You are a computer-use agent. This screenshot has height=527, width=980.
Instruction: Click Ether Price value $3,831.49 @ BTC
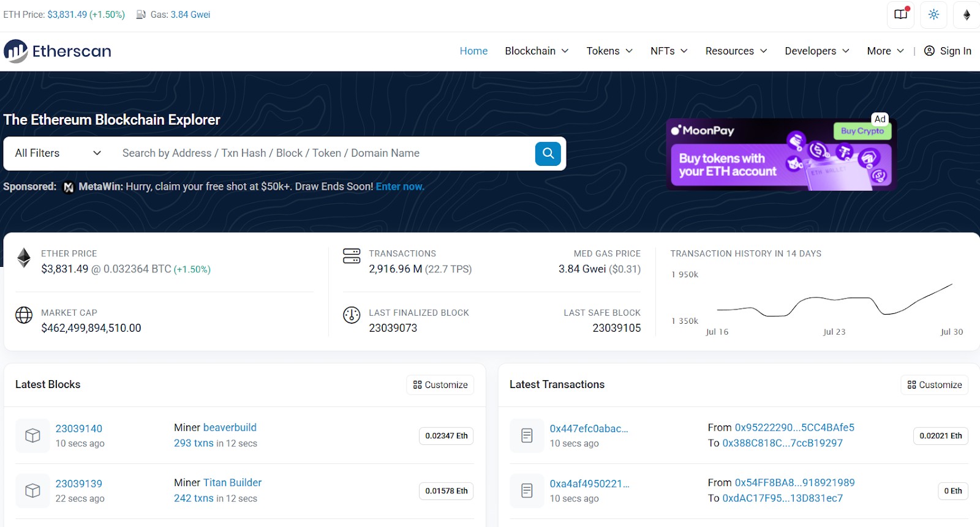click(x=107, y=269)
